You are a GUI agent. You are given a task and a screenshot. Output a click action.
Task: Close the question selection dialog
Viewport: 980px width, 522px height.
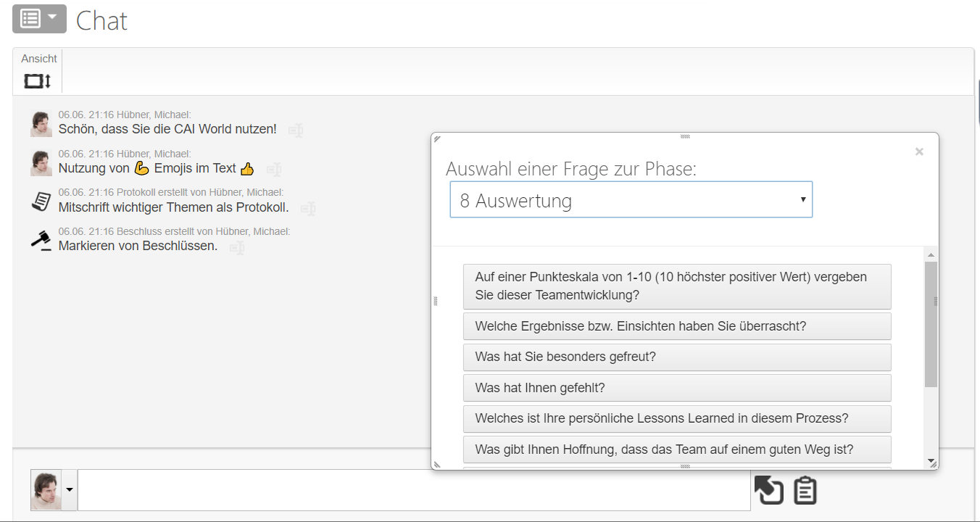[919, 152]
